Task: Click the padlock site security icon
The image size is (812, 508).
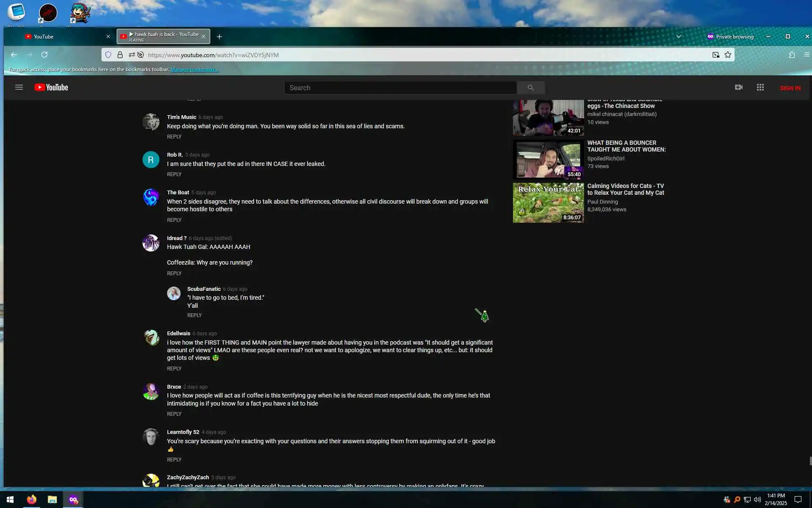Action: (x=120, y=55)
